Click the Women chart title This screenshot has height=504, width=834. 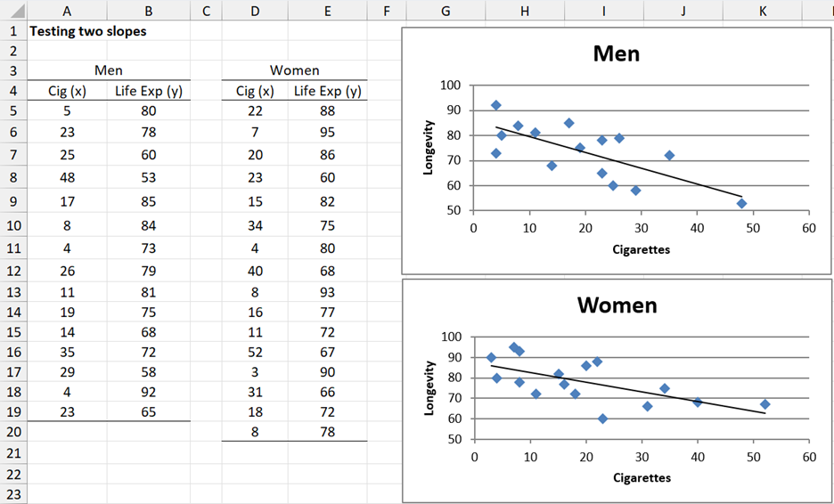pyautogui.click(x=617, y=305)
